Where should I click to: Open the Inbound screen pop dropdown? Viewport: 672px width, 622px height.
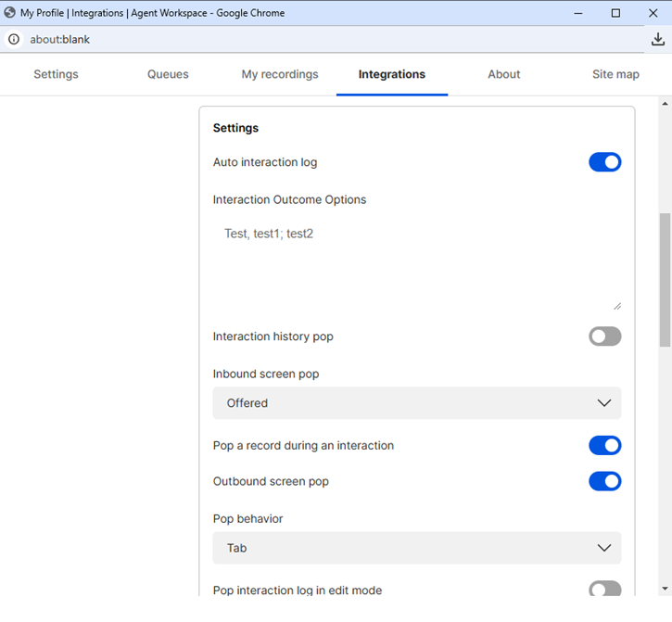416,403
